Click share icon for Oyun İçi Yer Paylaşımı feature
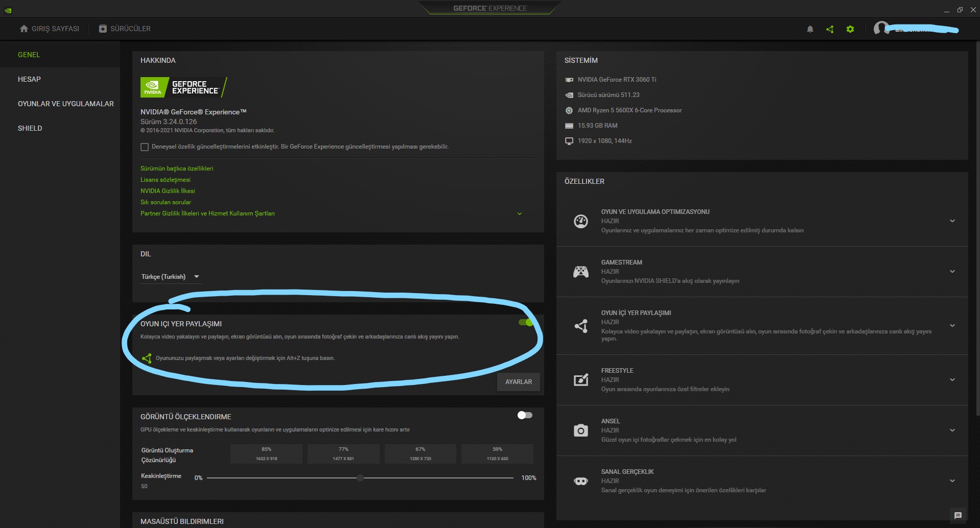Image resolution: width=980 pixels, height=528 pixels. point(581,326)
